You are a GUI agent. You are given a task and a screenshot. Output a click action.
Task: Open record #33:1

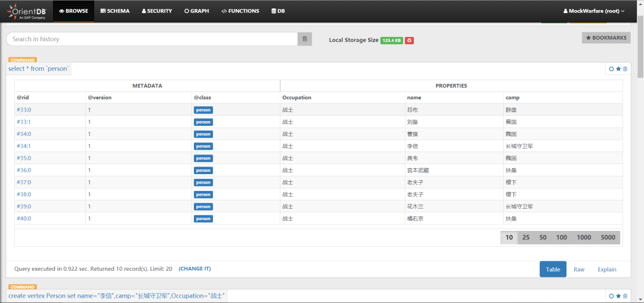pos(24,122)
